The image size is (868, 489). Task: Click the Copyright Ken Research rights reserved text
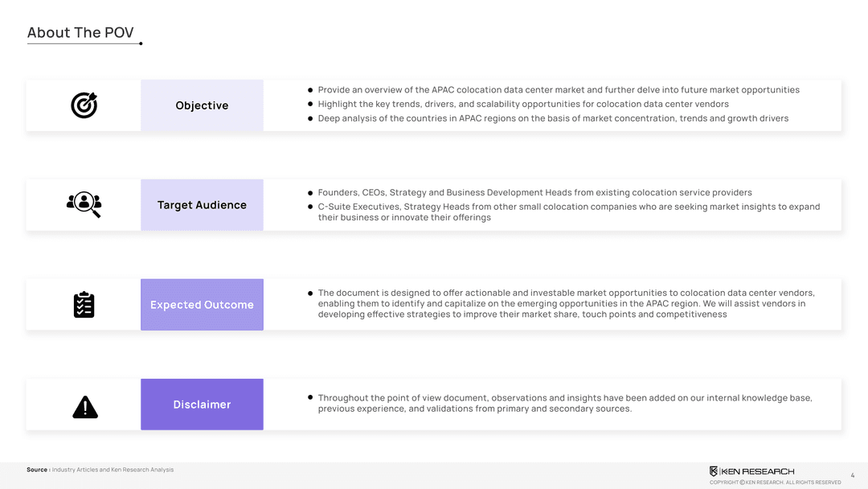[x=775, y=483]
